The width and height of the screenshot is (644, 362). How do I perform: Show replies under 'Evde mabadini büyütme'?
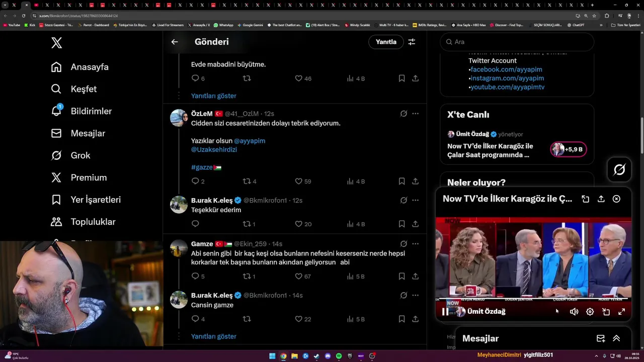tap(214, 96)
